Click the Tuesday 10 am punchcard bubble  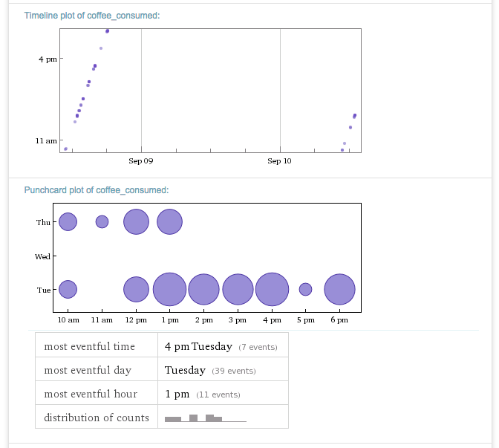pyautogui.click(x=68, y=290)
